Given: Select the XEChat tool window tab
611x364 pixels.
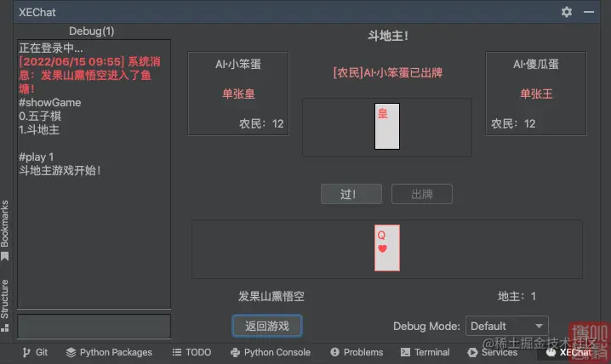Looking at the screenshot, I should [569, 352].
